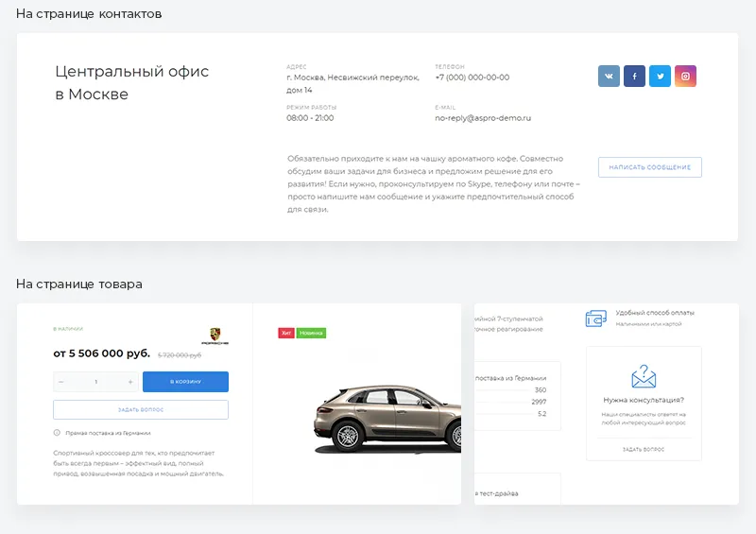
Task: Increase quantity with the plus button
Action: 130,382
